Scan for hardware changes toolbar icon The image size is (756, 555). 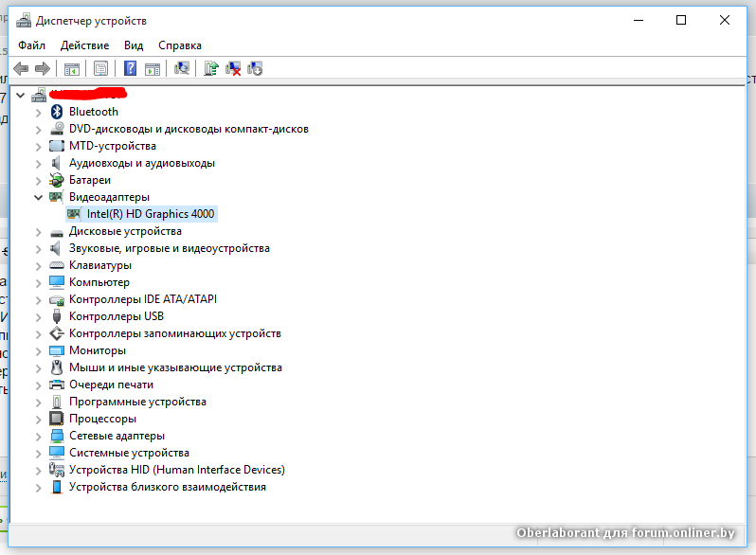[182, 68]
